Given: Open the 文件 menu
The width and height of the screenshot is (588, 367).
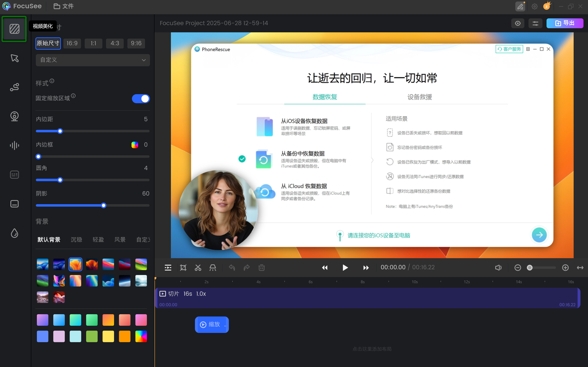Looking at the screenshot, I should tap(64, 6).
